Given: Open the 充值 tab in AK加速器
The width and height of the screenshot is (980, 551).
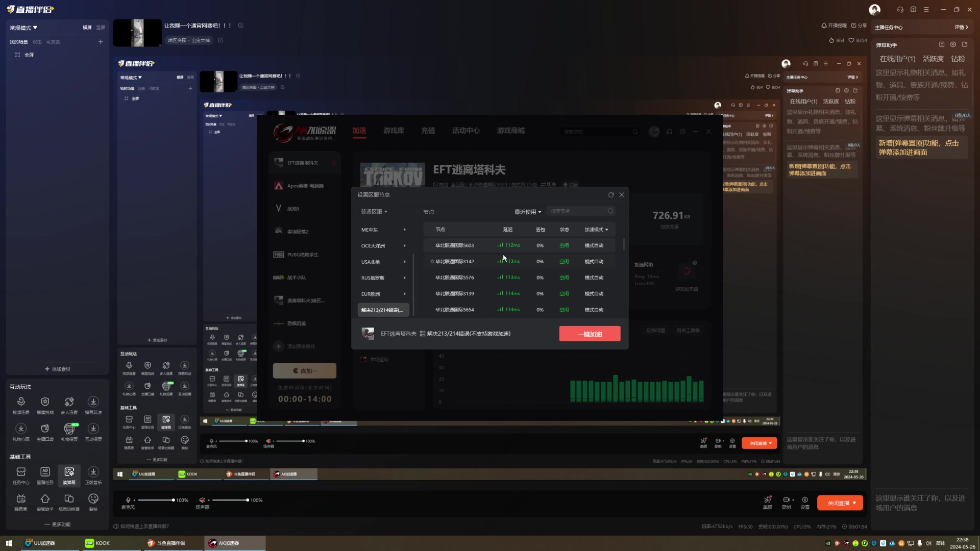Looking at the screenshot, I should click(x=428, y=131).
